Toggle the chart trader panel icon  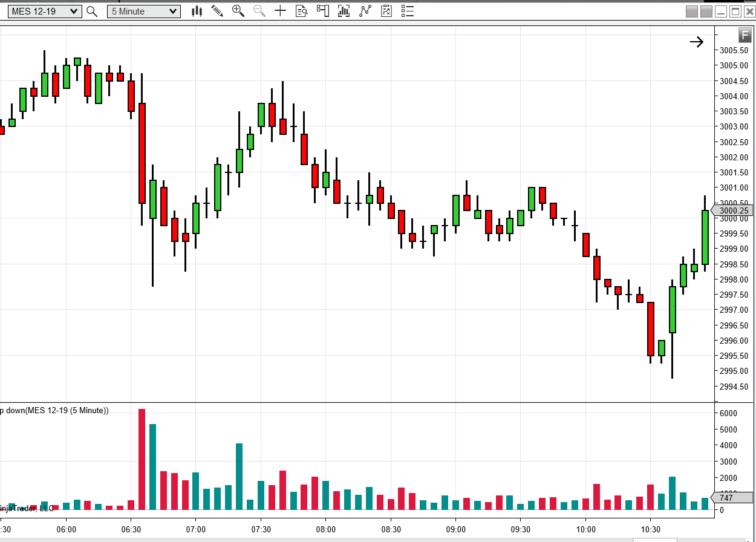click(323, 11)
